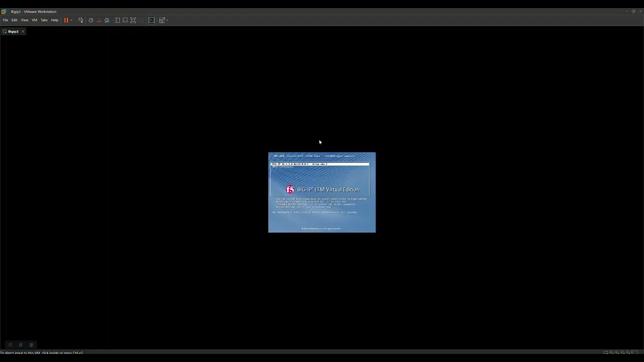The height and width of the screenshot is (362, 644).
Task: Click the VMware Workstation app icon in title bar
Action: pyautogui.click(x=4, y=12)
